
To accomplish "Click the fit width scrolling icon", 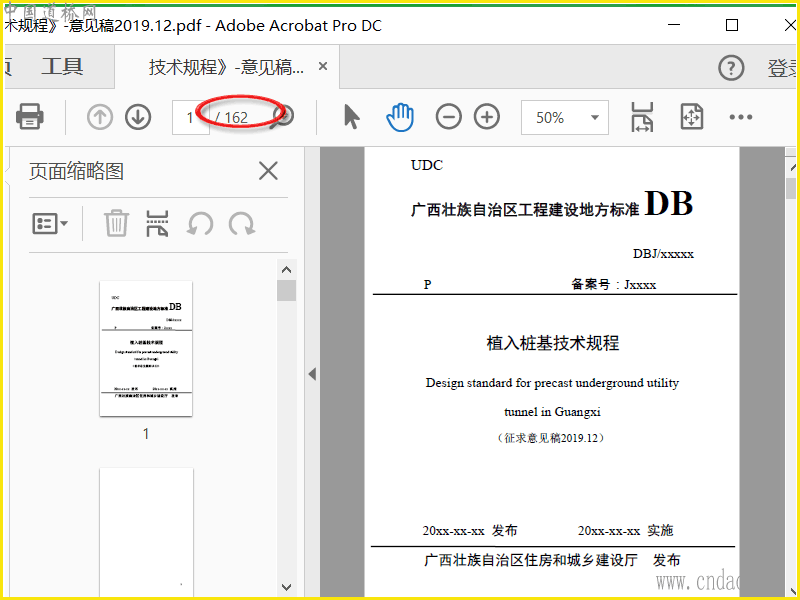I will tap(642, 117).
